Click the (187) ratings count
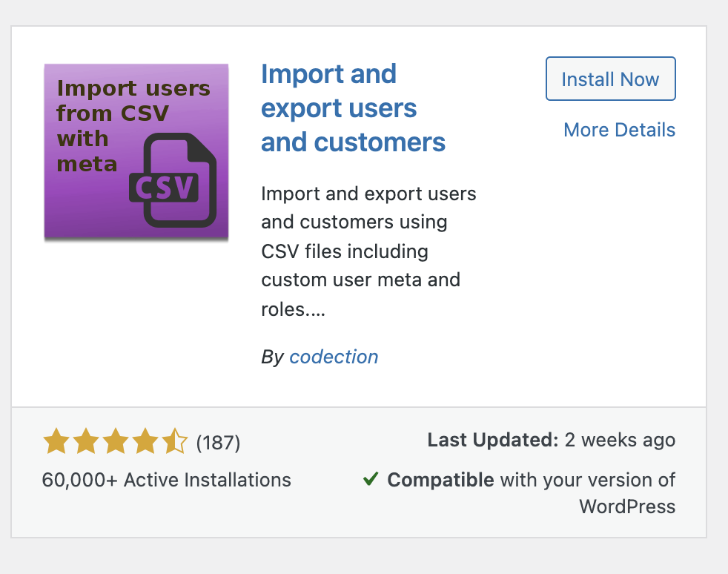This screenshot has width=728, height=574. pyautogui.click(x=218, y=442)
